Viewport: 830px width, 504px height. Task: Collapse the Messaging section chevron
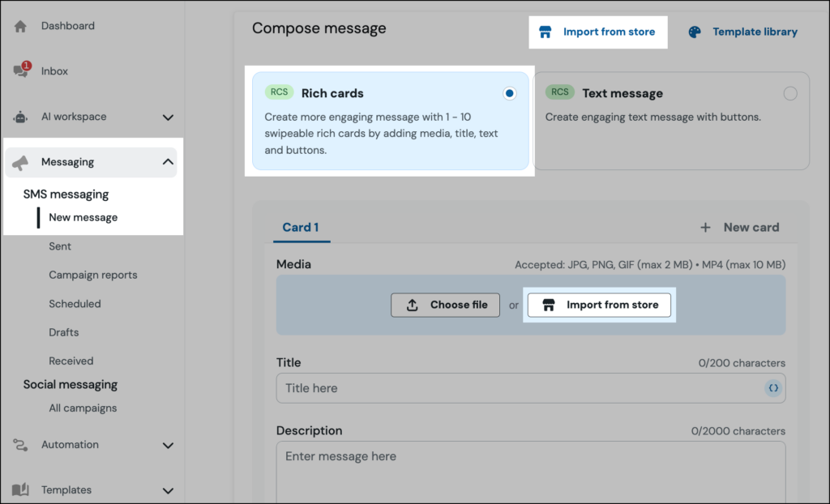coord(168,162)
